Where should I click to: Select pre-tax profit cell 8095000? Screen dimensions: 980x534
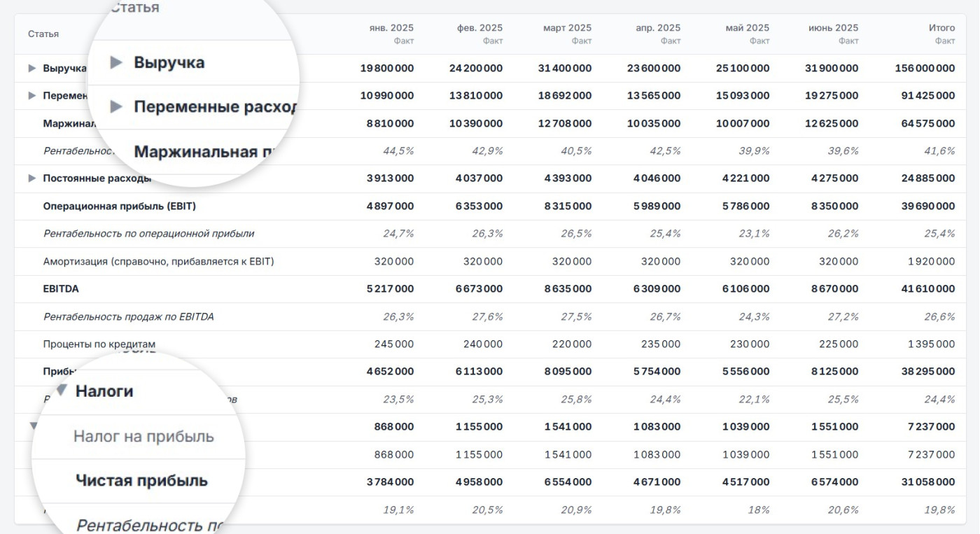(x=568, y=372)
